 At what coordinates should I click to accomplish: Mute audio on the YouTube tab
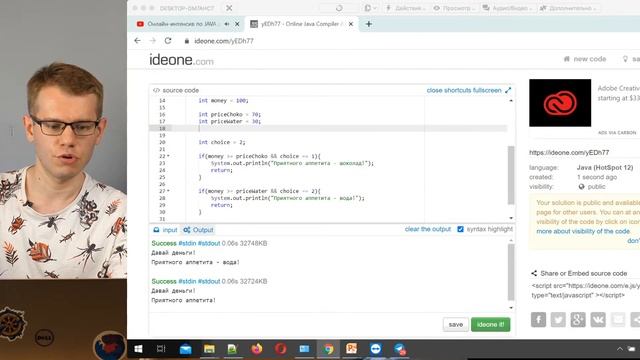[227, 24]
